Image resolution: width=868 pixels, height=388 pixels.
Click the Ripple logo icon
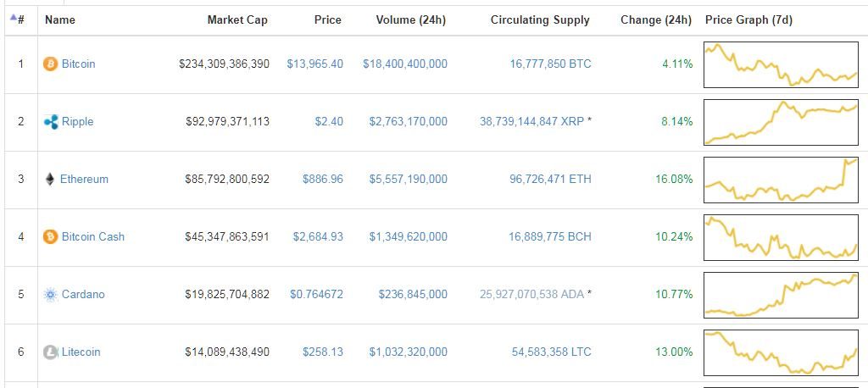click(x=51, y=122)
